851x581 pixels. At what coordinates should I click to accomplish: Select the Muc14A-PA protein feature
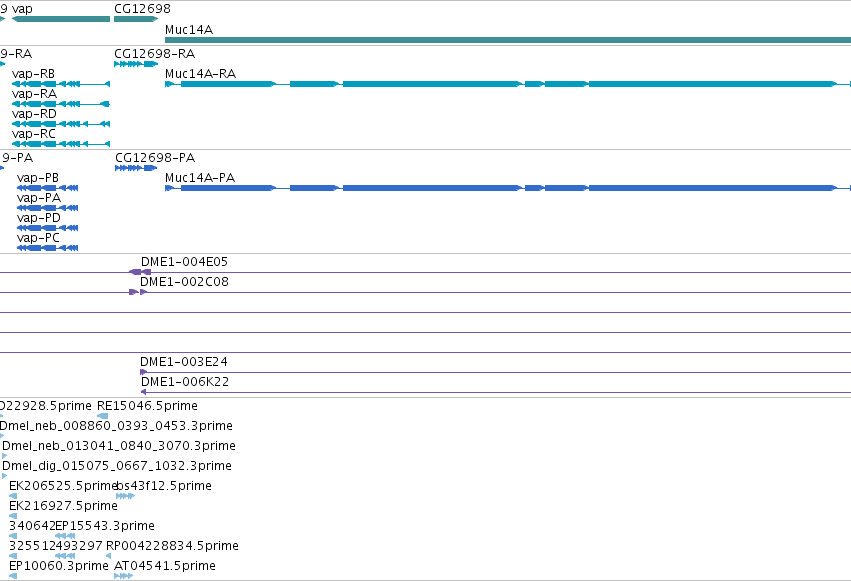click(508, 188)
